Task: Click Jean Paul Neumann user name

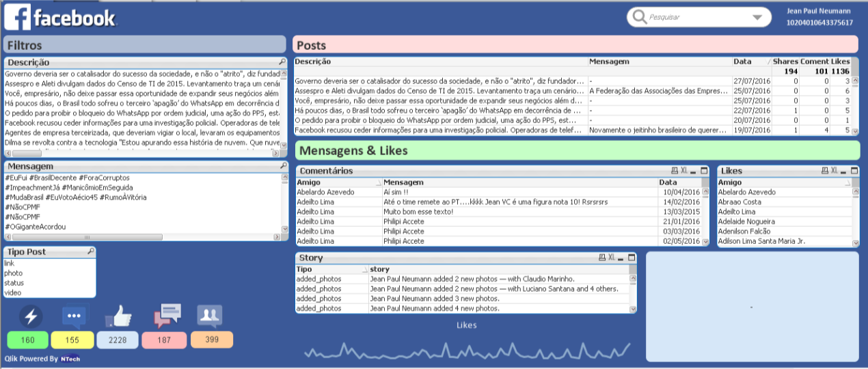Action: [x=820, y=11]
